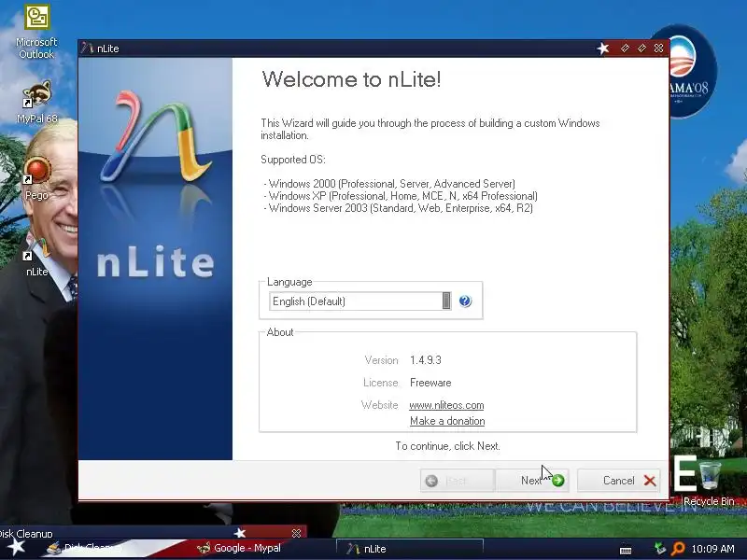The width and height of the screenshot is (747, 560).
Task: Open Recycle Bin on desktop
Action: [x=709, y=483]
